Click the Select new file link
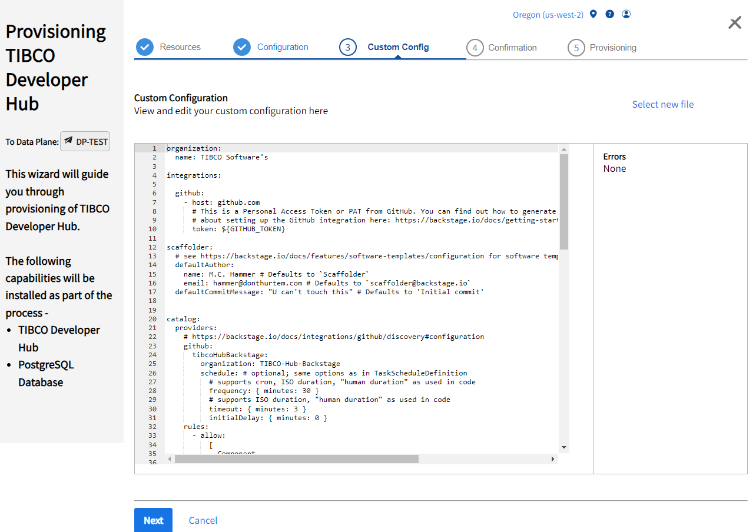Screen dimensions: 756x532 pos(663,104)
